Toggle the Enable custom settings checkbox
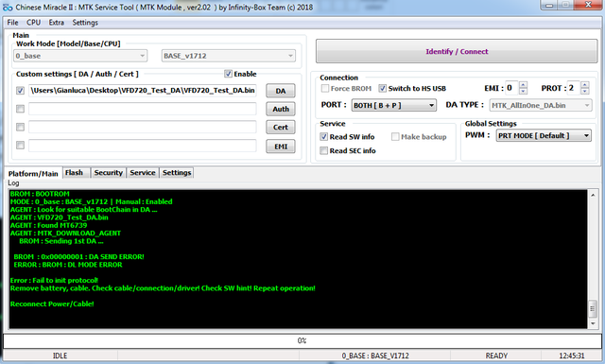605x364 pixels. tap(228, 74)
